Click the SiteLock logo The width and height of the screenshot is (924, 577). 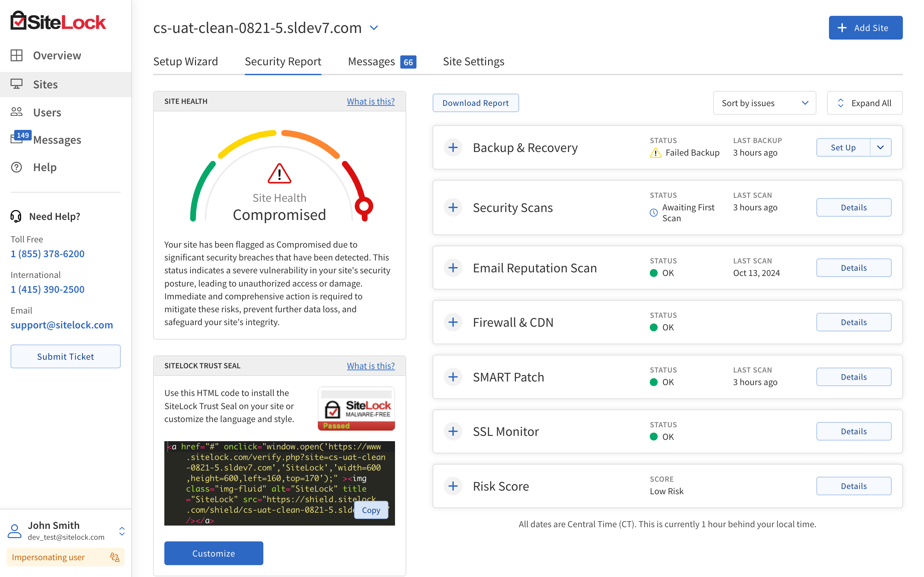[58, 21]
